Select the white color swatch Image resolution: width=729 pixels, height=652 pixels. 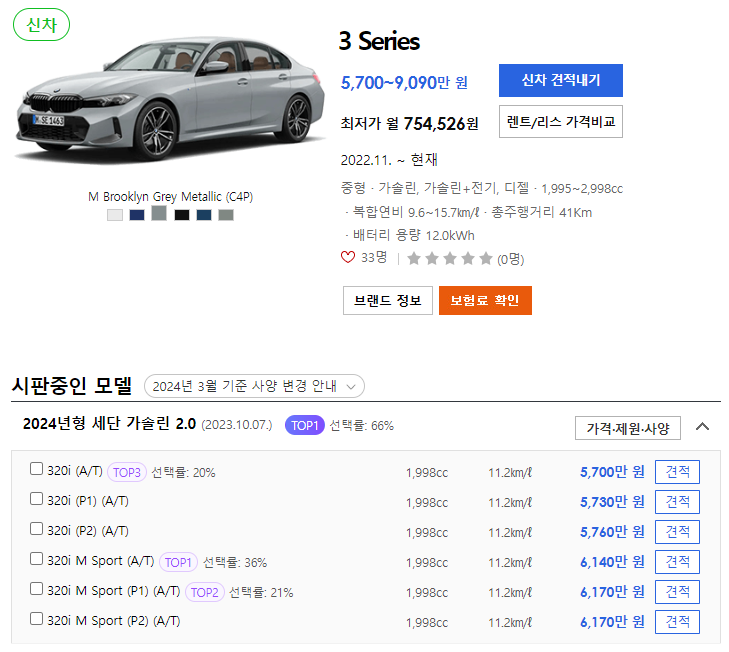[x=115, y=215]
